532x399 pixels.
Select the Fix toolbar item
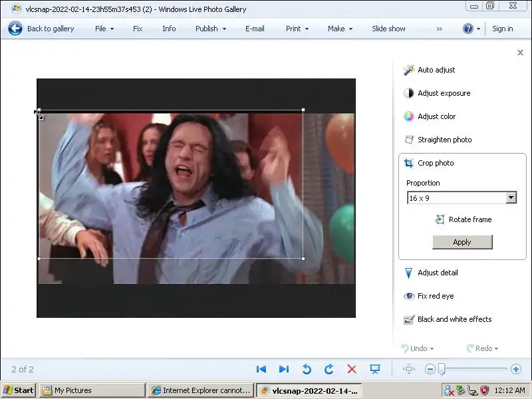tap(138, 29)
